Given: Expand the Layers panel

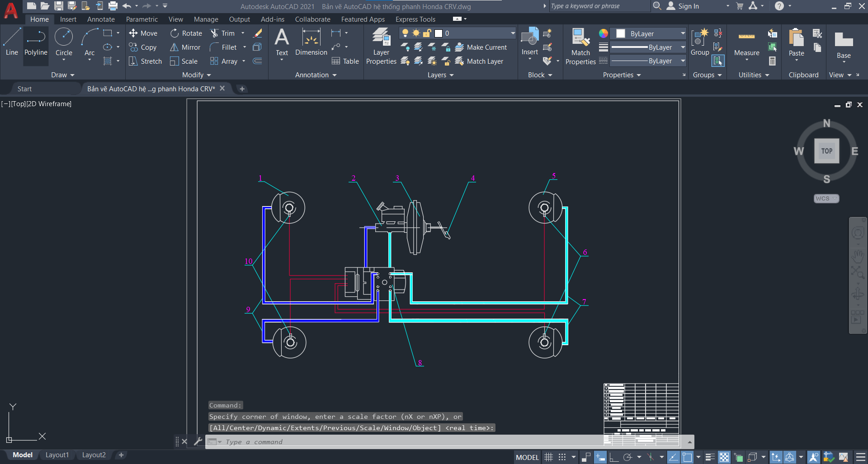Looking at the screenshot, I should pos(441,75).
